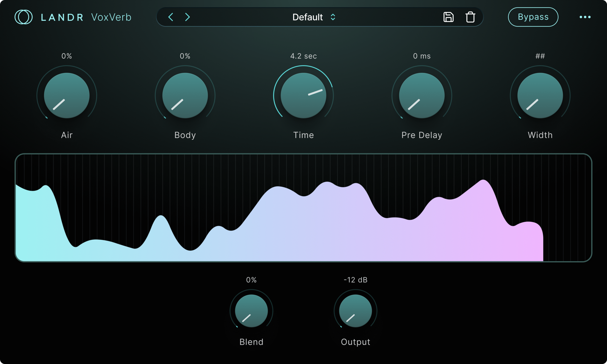Adjust the Body knob
The width and height of the screenshot is (607, 364).
click(x=185, y=96)
